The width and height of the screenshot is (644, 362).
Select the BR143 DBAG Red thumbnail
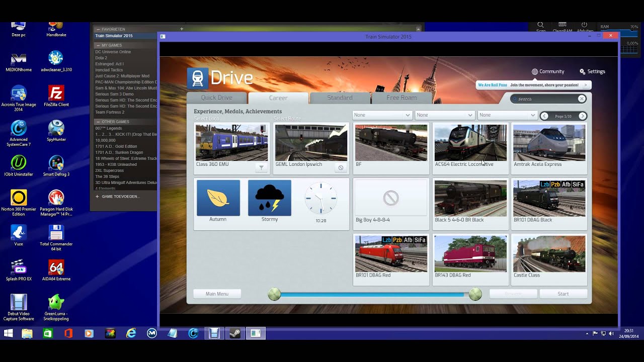click(470, 253)
